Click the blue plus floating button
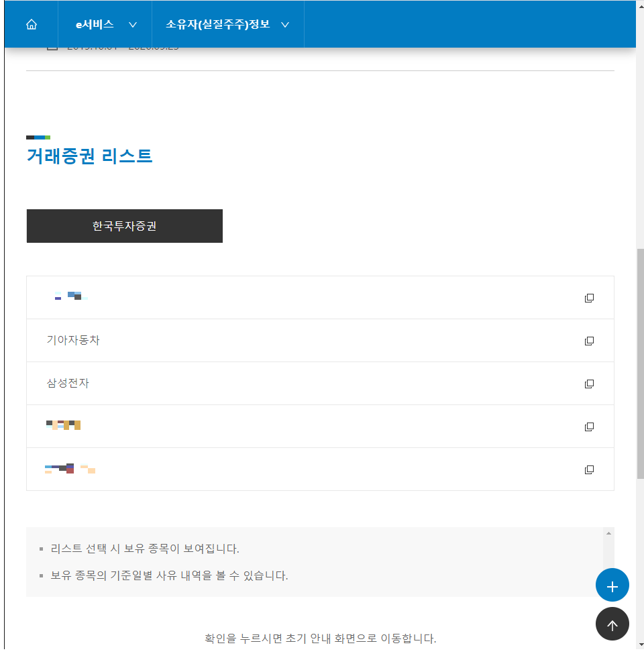The image size is (644, 668). (x=612, y=585)
